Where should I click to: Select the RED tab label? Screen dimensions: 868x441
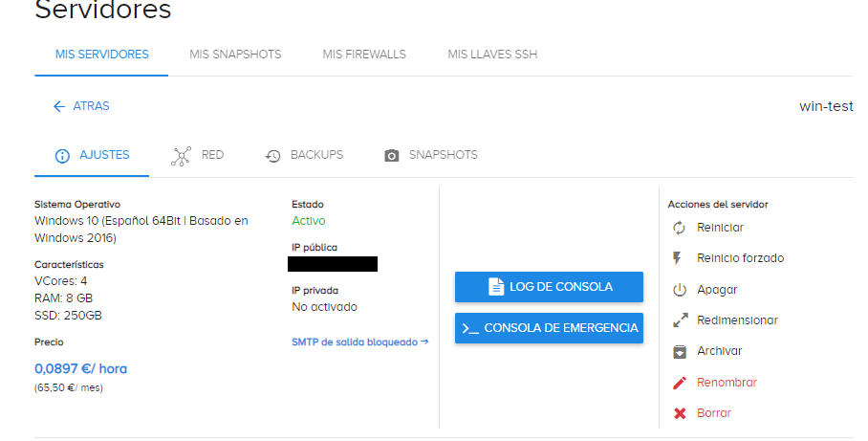click(212, 155)
